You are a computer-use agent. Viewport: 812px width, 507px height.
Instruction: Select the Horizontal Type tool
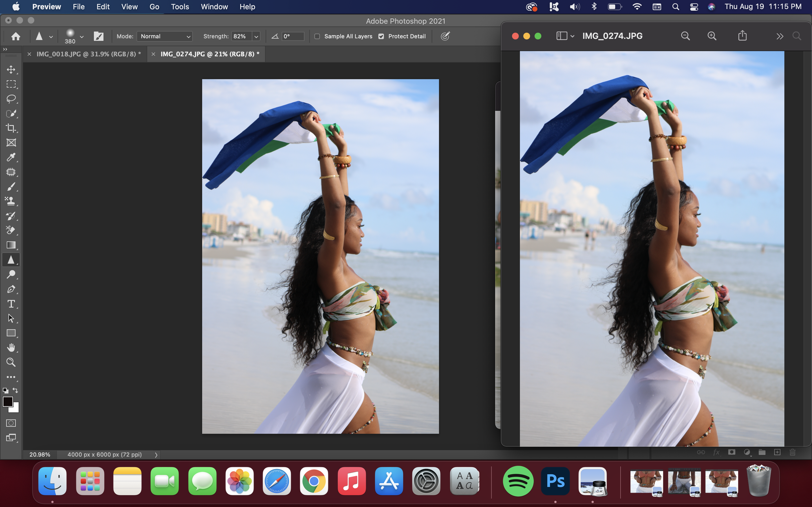(x=11, y=304)
